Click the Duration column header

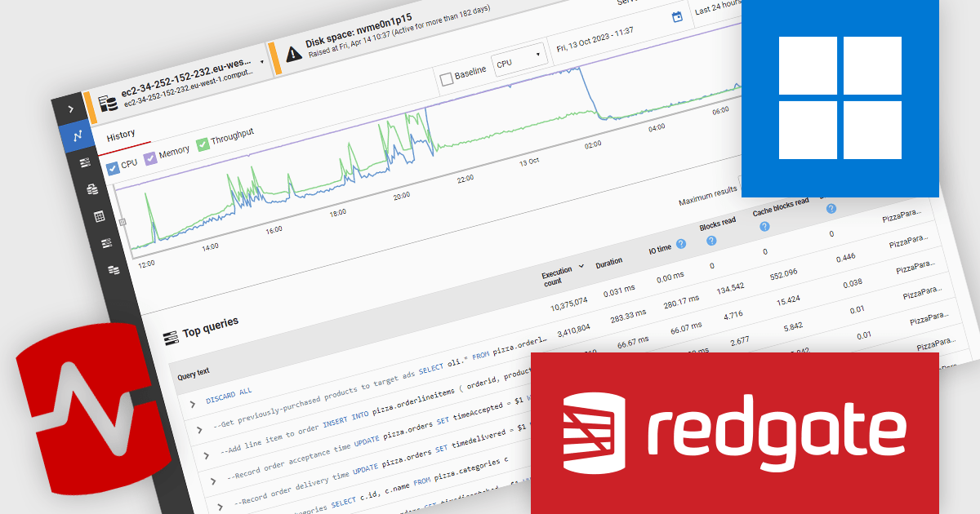(x=609, y=264)
